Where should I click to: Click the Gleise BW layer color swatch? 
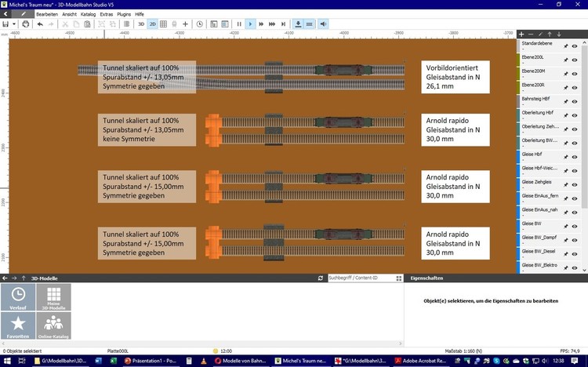[519, 226]
